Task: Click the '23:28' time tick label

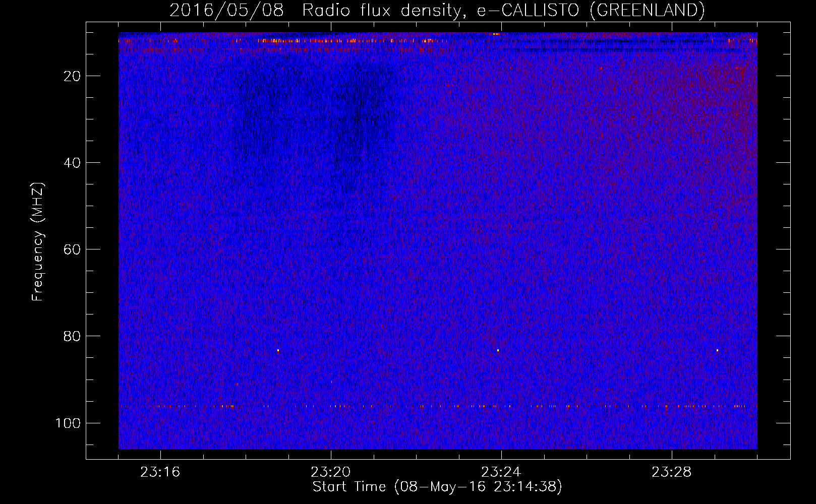Action: pyautogui.click(x=672, y=472)
